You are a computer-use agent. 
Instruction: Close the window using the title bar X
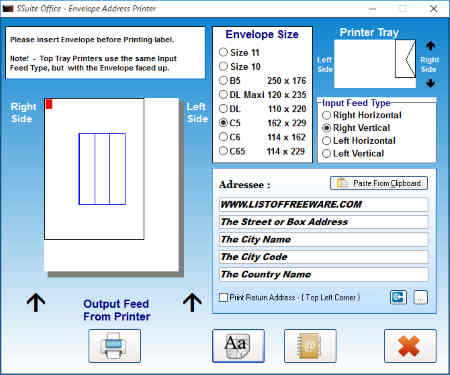tap(434, 9)
